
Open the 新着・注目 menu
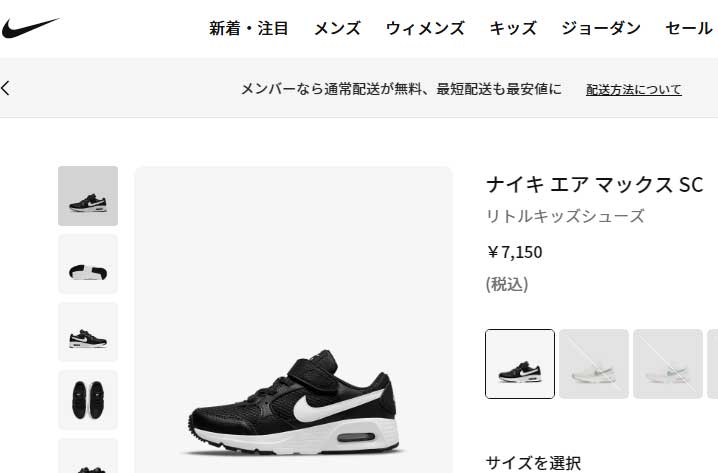click(249, 28)
